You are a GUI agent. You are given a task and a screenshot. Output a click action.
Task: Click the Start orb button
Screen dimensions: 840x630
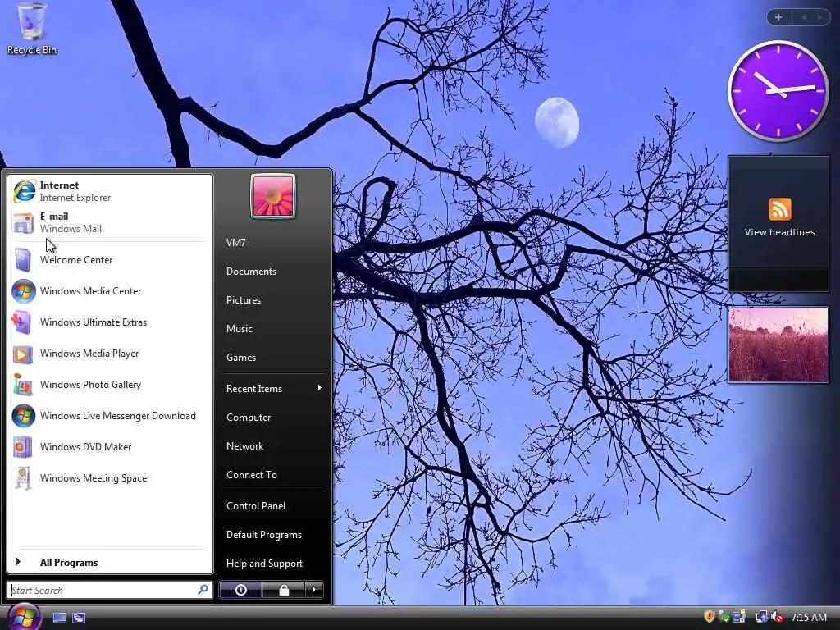(24, 616)
